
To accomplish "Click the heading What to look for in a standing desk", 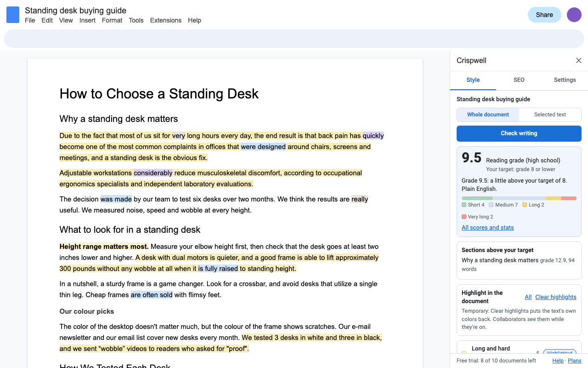I will tap(130, 230).
